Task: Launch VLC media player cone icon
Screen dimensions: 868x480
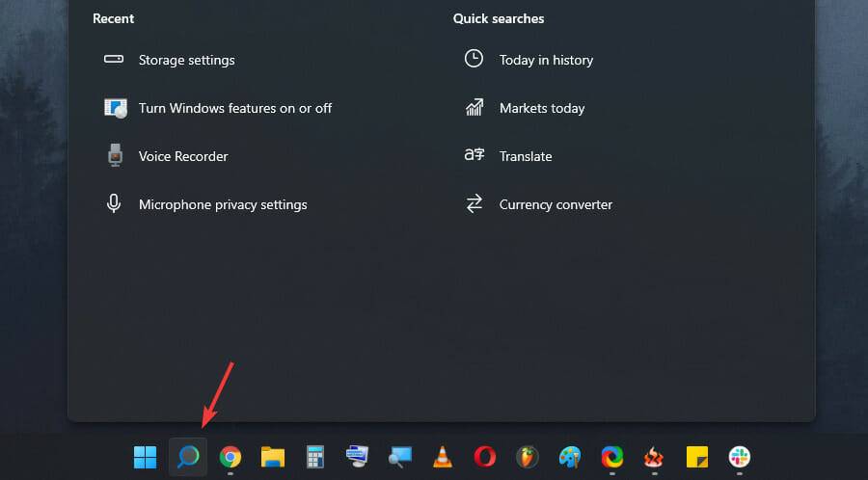Action: pos(442,457)
